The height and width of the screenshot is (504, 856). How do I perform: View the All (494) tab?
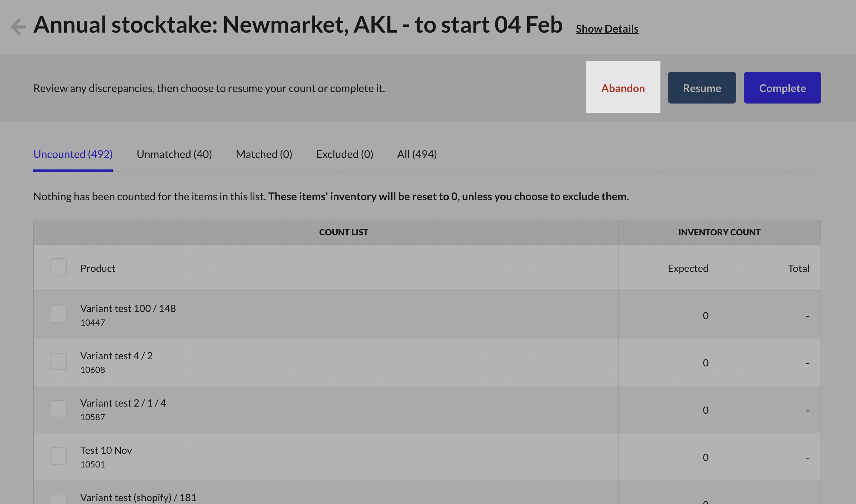(417, 154)
